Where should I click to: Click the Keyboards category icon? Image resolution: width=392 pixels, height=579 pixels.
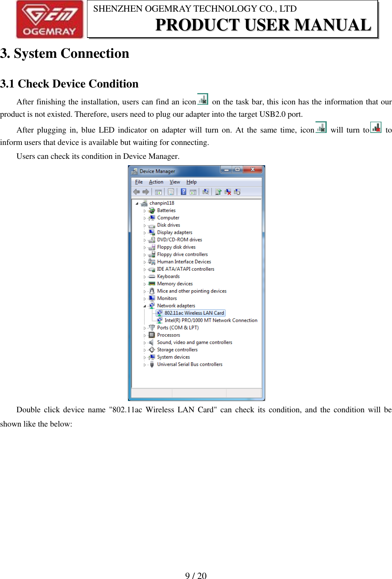152,276
